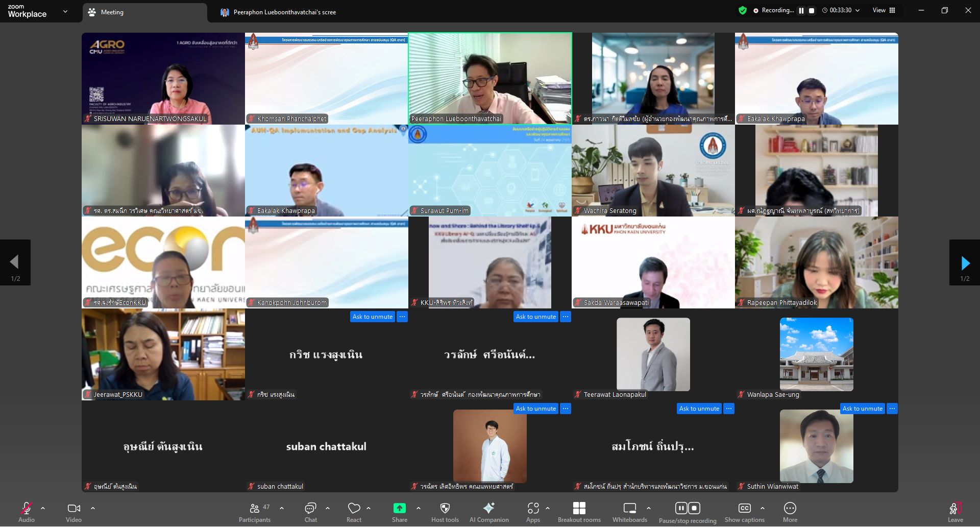Switch to the Meeting tab
980x527 pixels.
145,12
